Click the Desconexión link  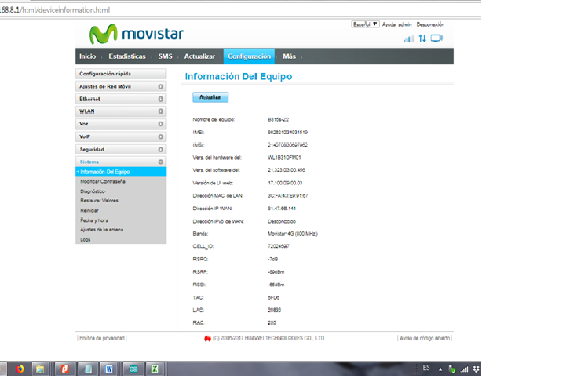(430, 24)
